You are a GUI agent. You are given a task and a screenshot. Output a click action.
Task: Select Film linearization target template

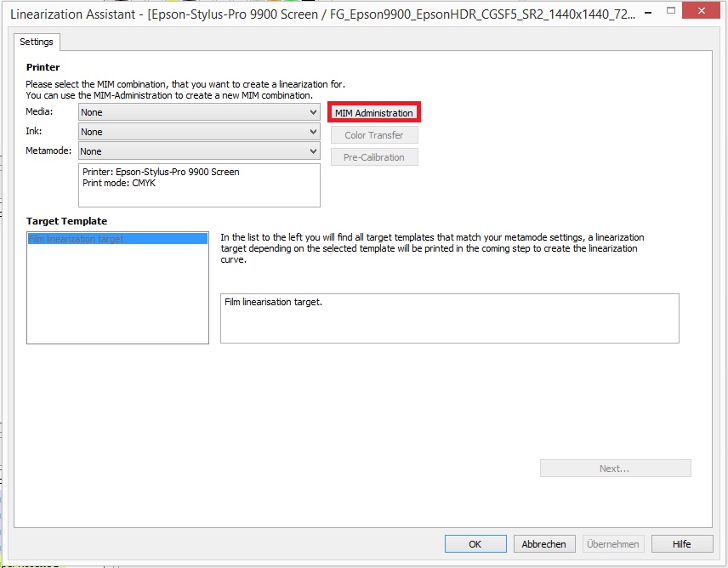[x=117, y=238]
